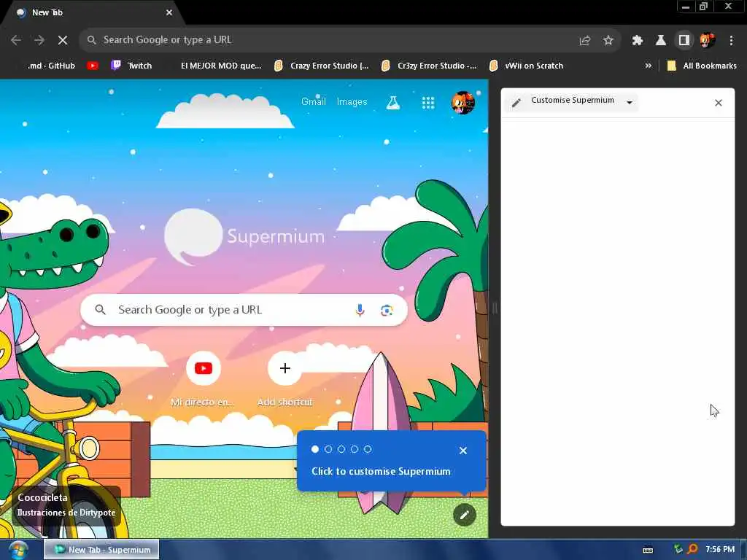Add a new shortcut tile

[285, 379]
